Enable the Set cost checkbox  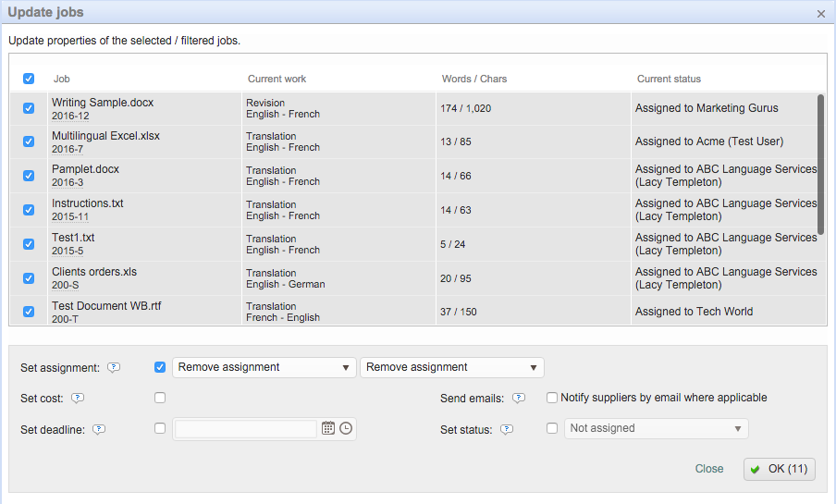coord(160,398)
